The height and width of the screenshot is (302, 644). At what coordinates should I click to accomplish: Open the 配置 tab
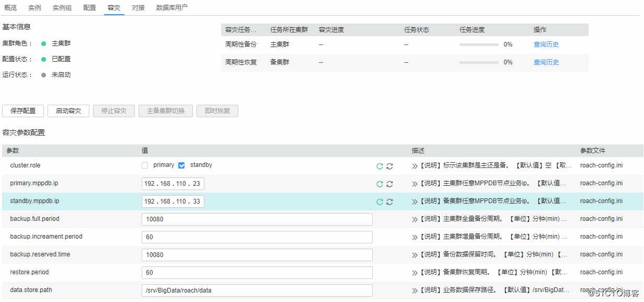click(x=89, y=7)
